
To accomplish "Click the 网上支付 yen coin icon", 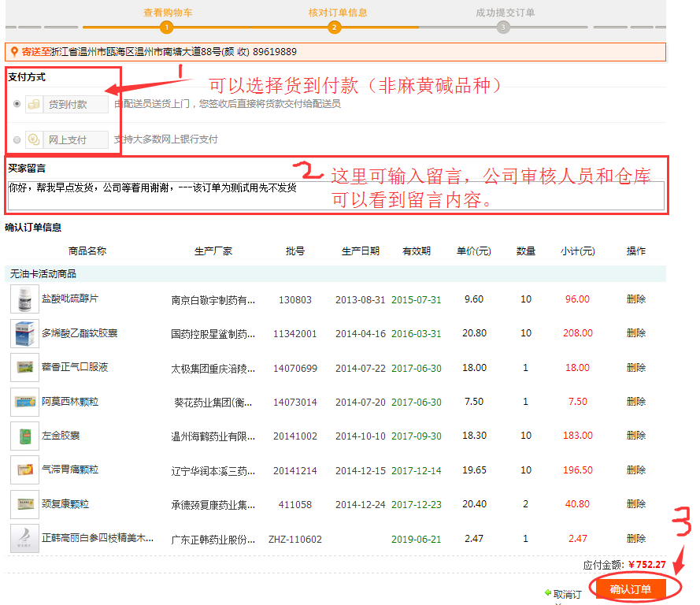I will (34, 139).
